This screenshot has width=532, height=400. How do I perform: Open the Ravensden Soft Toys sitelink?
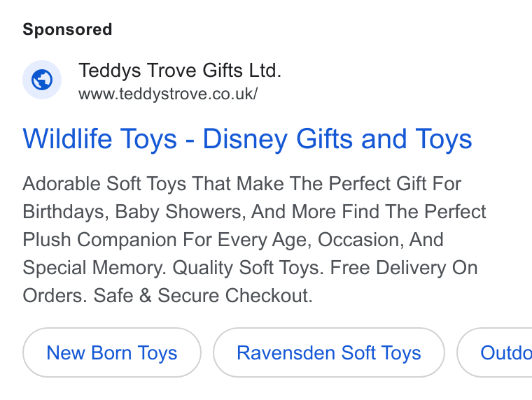pos(329,352)
